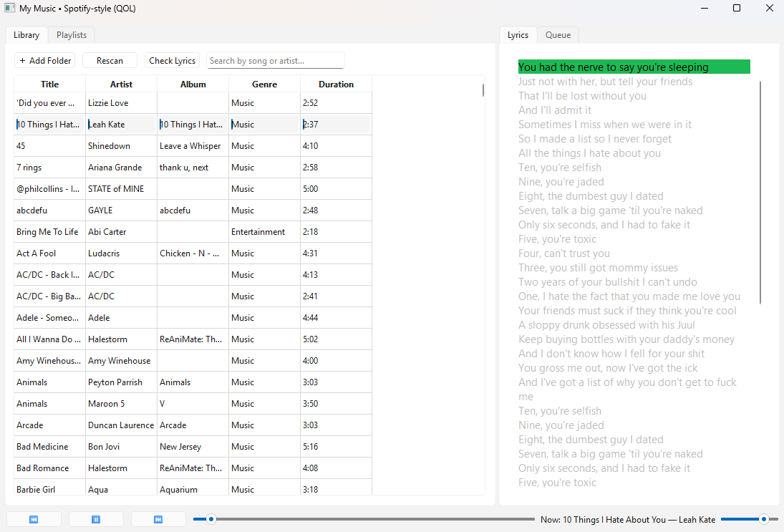Sort by the Title column header
This screenshot has height=532, width=784.
pyautogui.click(x=49, y=84)
